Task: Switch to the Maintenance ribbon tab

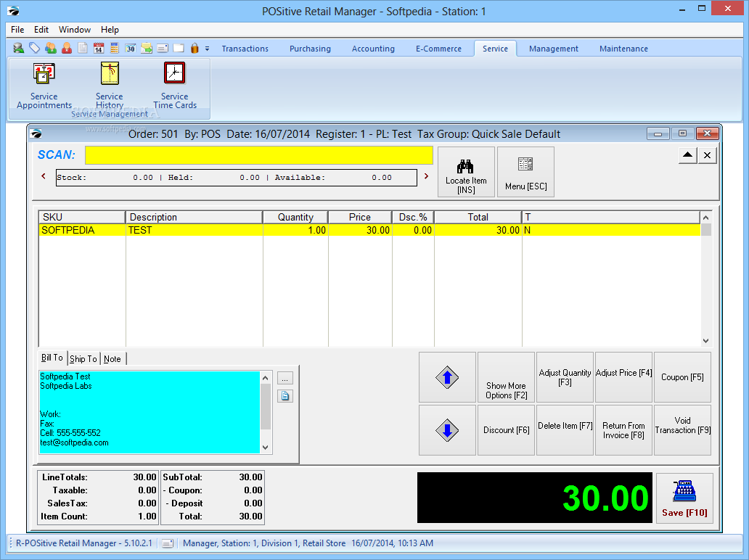Action: (x=624, y=49)
